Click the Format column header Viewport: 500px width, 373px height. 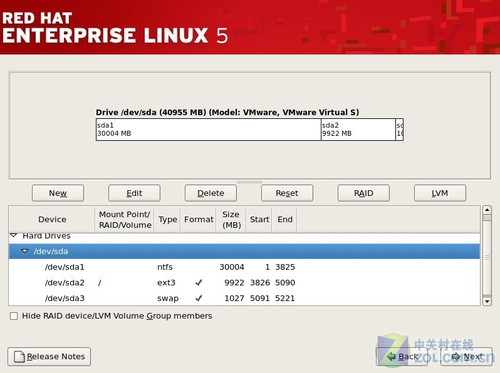[x=199, y=219]
